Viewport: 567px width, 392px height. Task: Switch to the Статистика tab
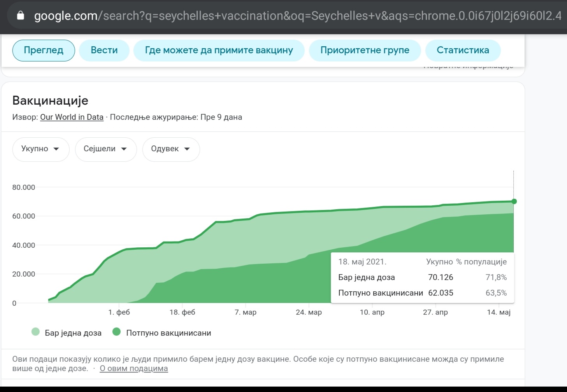pyautogui.click(x=463, y=50)
